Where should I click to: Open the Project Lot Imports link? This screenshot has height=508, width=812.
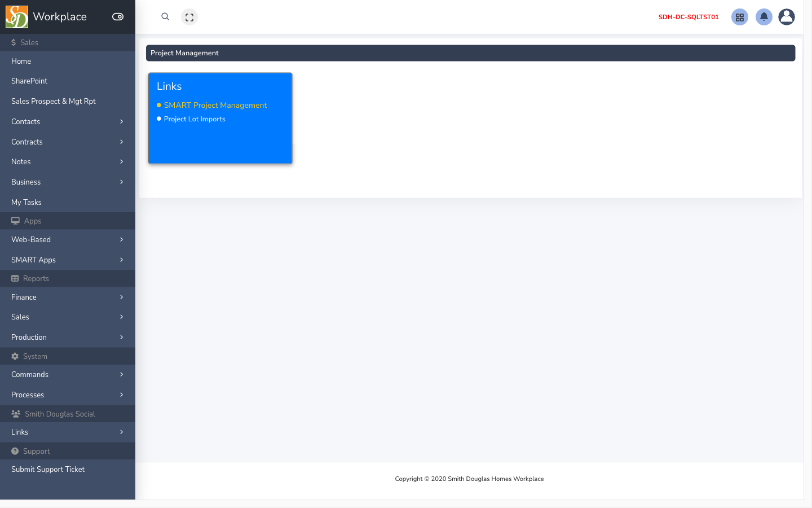point(195,119)
